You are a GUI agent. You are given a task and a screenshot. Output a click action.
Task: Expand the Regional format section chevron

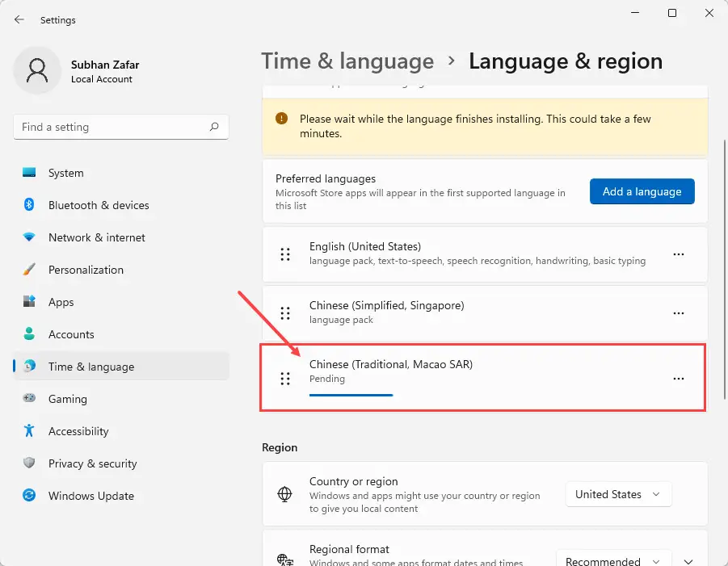(688, 561)
